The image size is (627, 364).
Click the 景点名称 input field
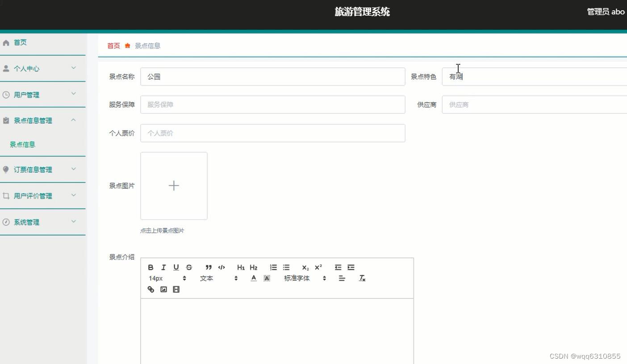273,77
